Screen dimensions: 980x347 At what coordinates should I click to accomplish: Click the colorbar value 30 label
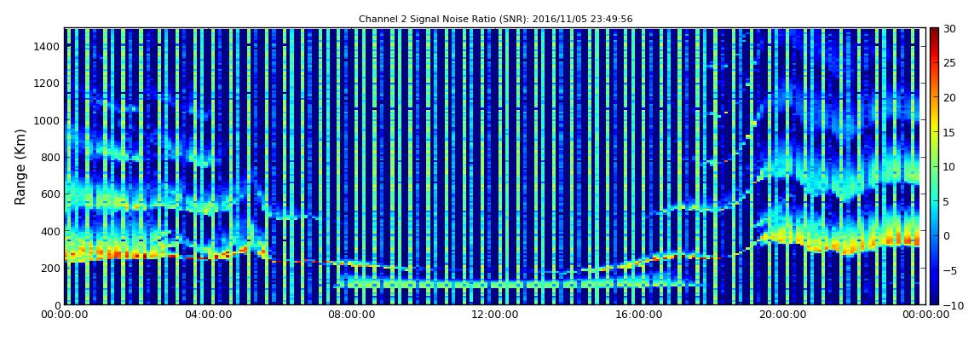point(950,28)
